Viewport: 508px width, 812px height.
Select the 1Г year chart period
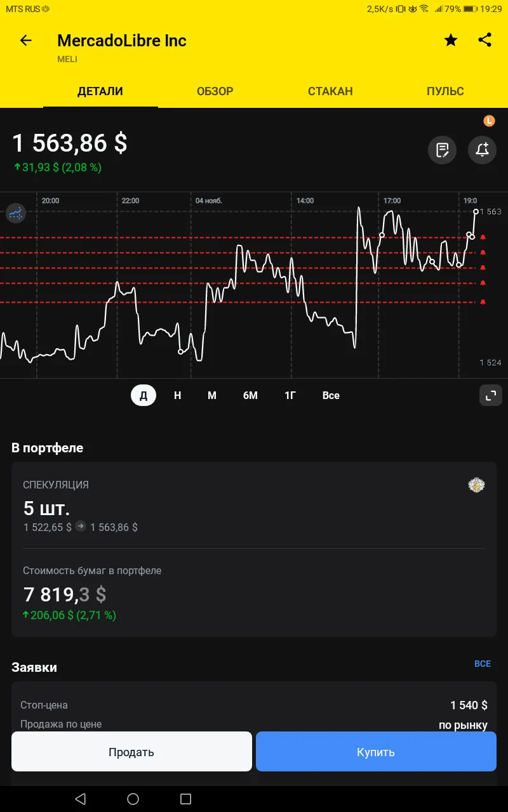290,395
